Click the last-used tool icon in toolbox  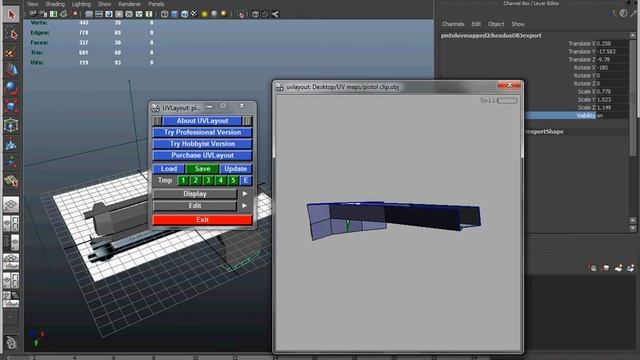click(x=11, y=181)
